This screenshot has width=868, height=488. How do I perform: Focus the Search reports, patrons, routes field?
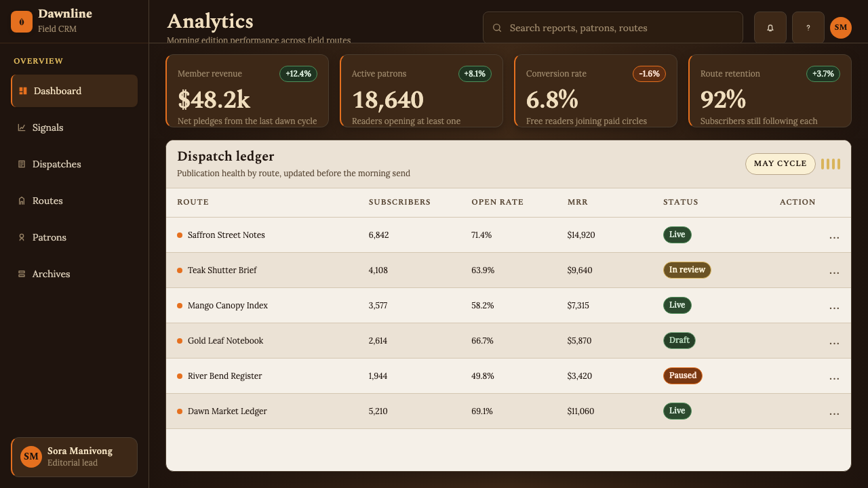[x=613, y=28]
